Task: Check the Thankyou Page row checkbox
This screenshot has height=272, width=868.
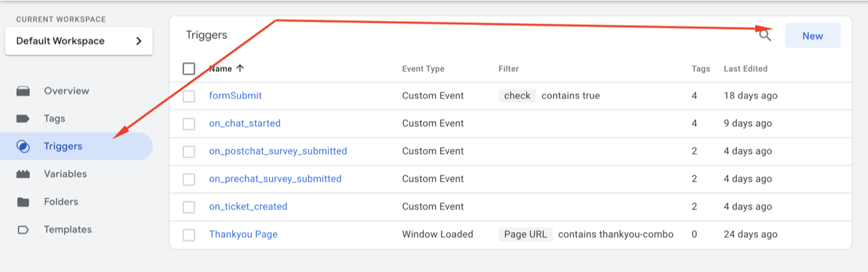Action: (189, 234)
